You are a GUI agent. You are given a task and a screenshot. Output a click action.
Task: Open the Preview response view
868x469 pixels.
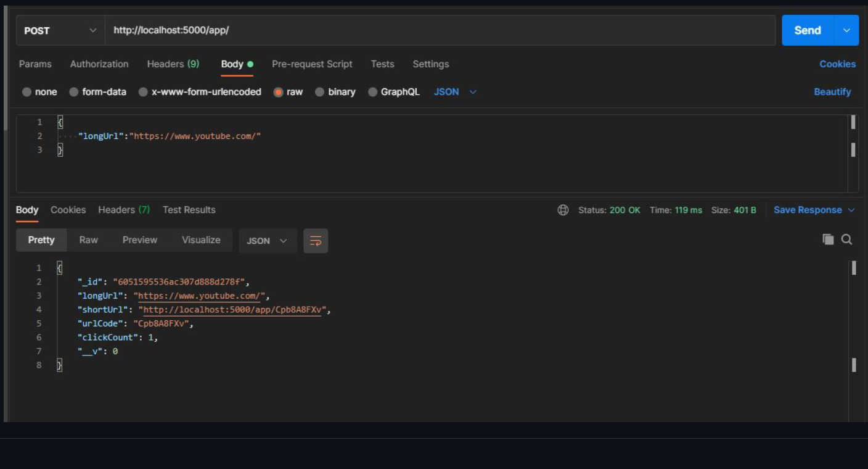pos(140,240)
